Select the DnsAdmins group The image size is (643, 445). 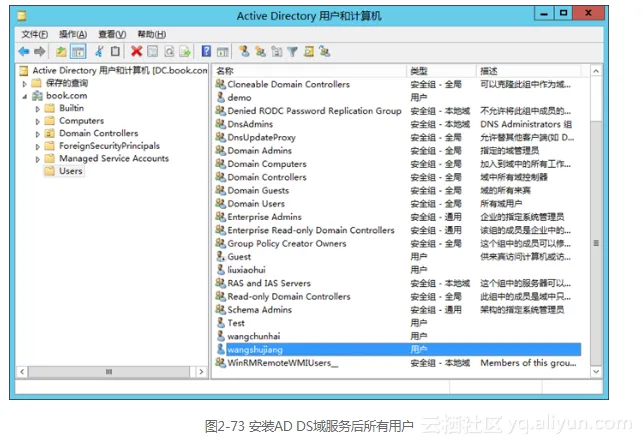pos(398,124)
